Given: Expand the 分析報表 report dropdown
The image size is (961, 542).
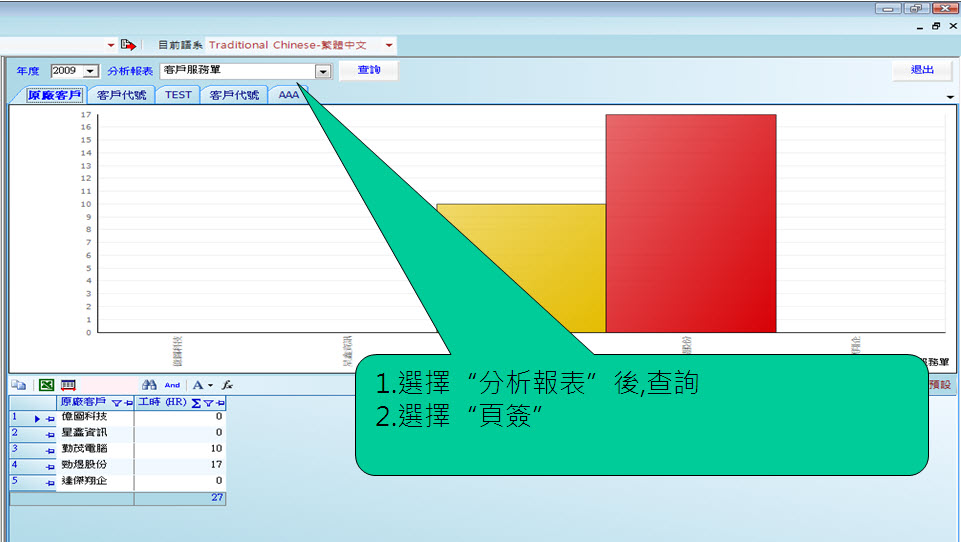Looking at the screenshot, I should point(322,71).
